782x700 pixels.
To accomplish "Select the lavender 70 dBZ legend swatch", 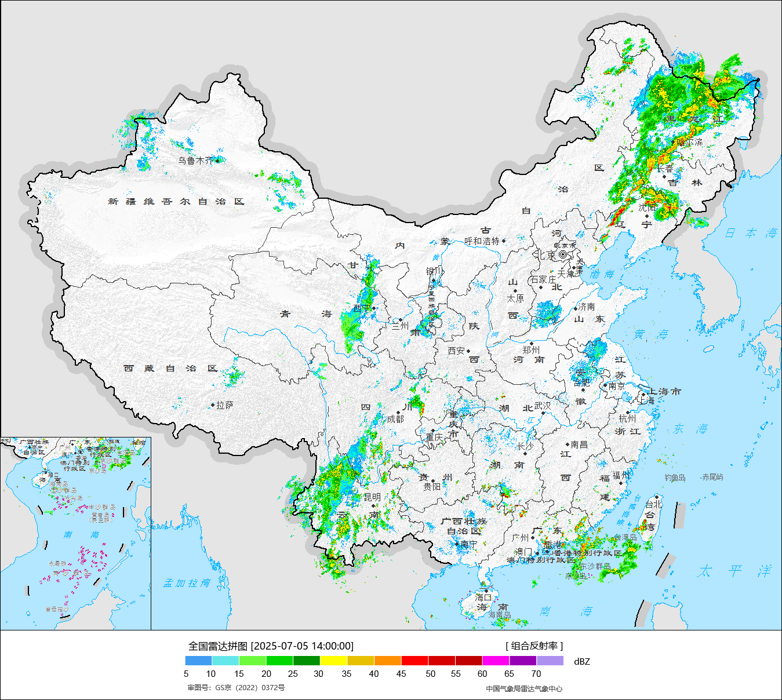I will pyautogui.click(x=550, y=661).
